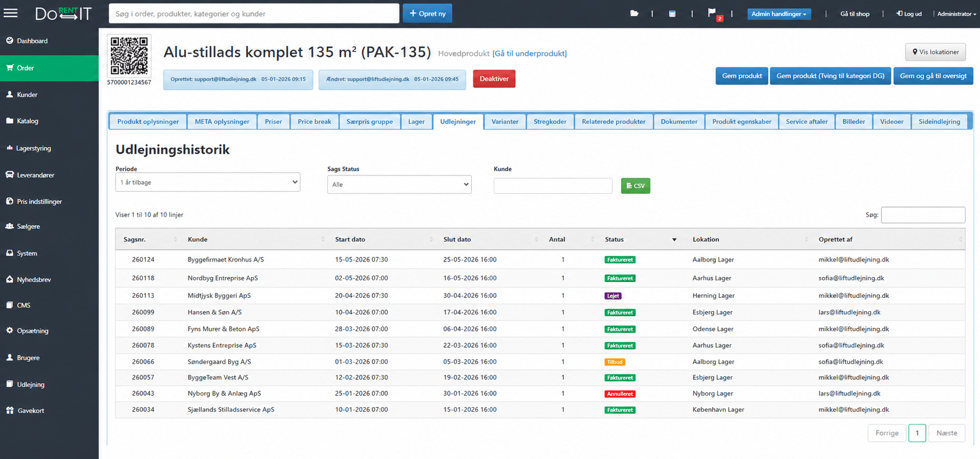980x459 pixels.
Task: Open the Lager tab
Action: point(416,121)
